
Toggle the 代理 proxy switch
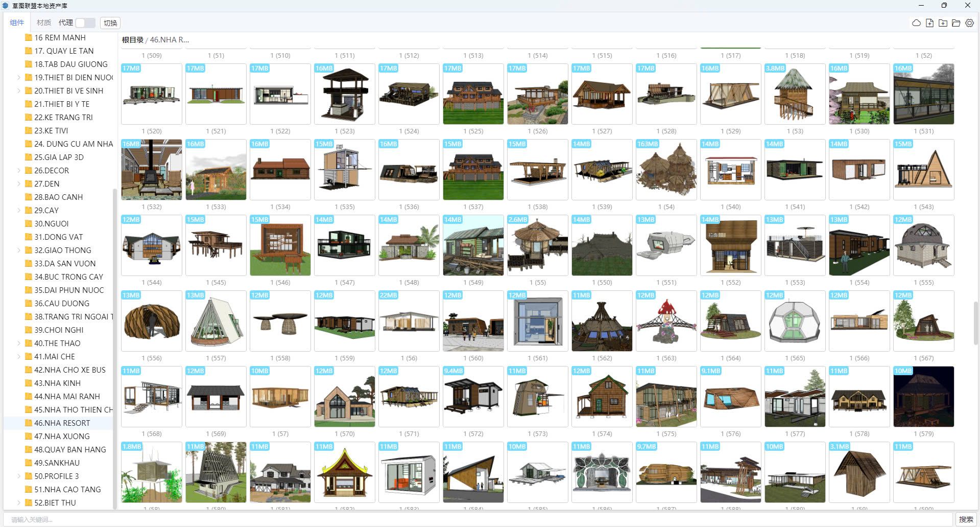click(85, 23)
